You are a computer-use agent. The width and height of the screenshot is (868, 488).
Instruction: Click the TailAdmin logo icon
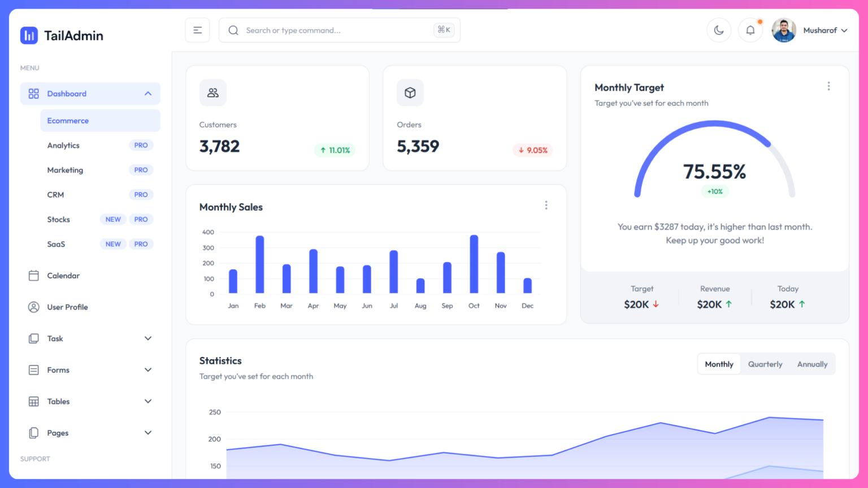pos(29,35)
